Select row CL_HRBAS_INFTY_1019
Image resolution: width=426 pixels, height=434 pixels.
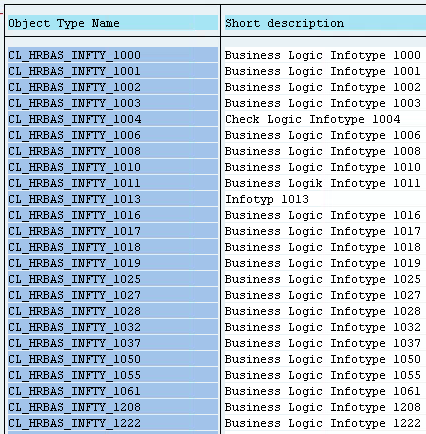[113, 263]
